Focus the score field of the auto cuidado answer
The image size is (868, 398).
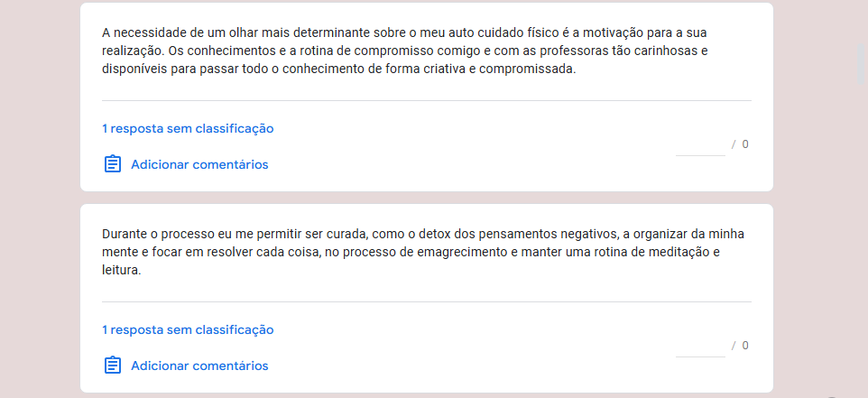(x=700, y=145)
